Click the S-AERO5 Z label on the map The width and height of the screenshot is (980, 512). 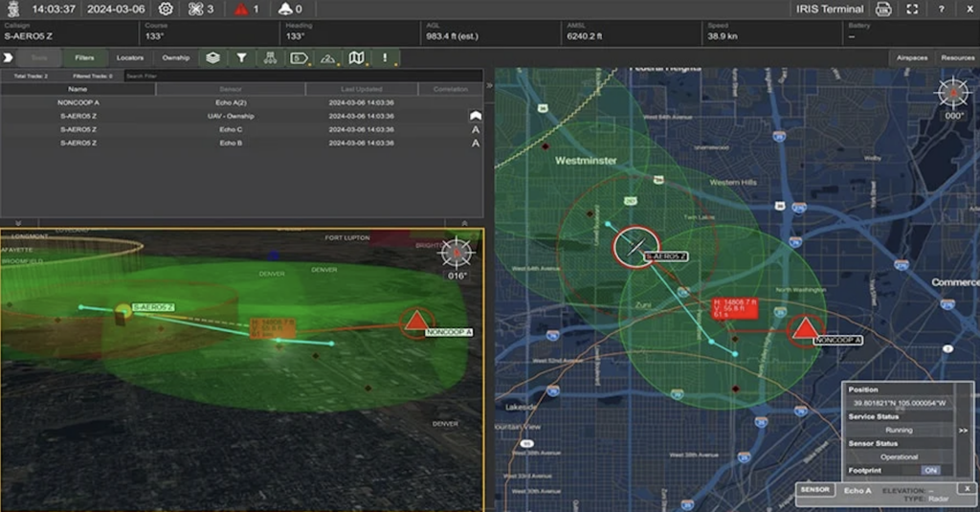point(666,256)
